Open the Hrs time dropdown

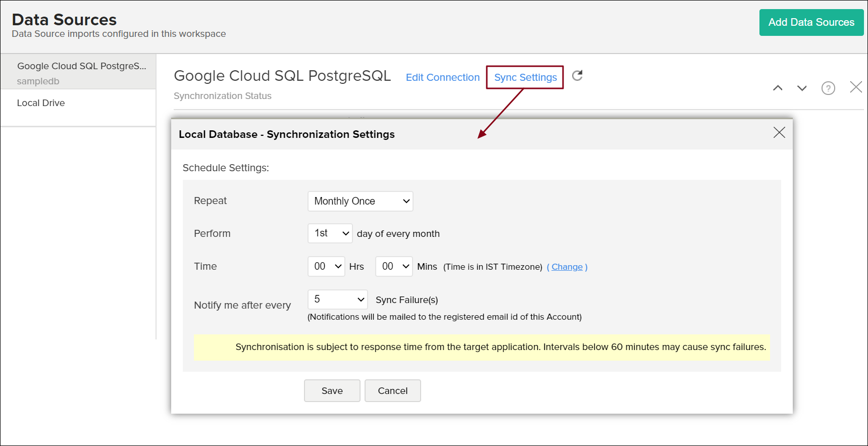(x=327, y=266)
